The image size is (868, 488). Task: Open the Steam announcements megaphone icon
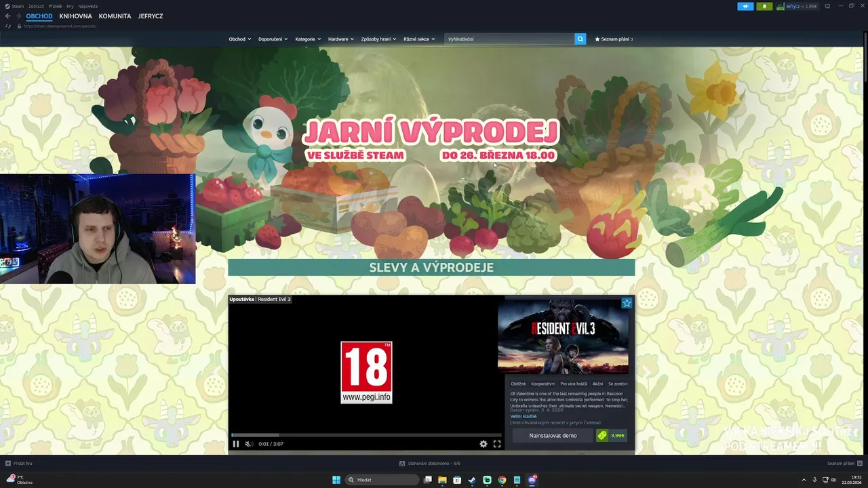[x=745, y=6]
